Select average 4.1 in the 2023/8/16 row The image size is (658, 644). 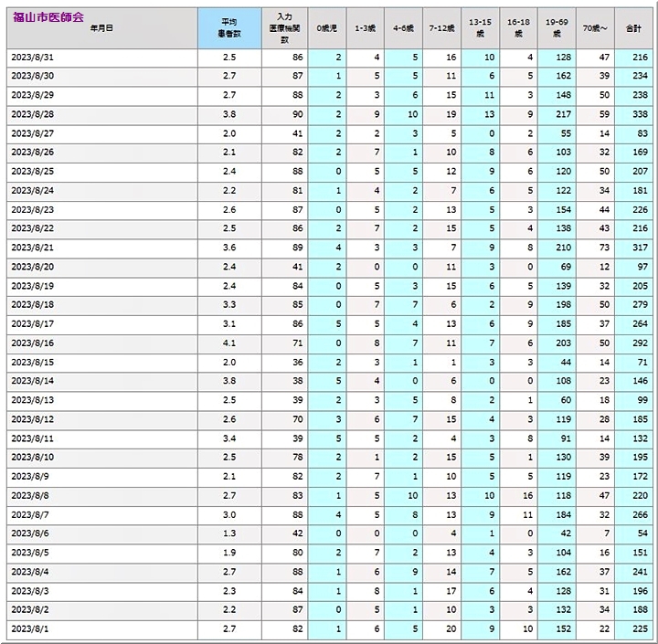[x=230, y=343]
